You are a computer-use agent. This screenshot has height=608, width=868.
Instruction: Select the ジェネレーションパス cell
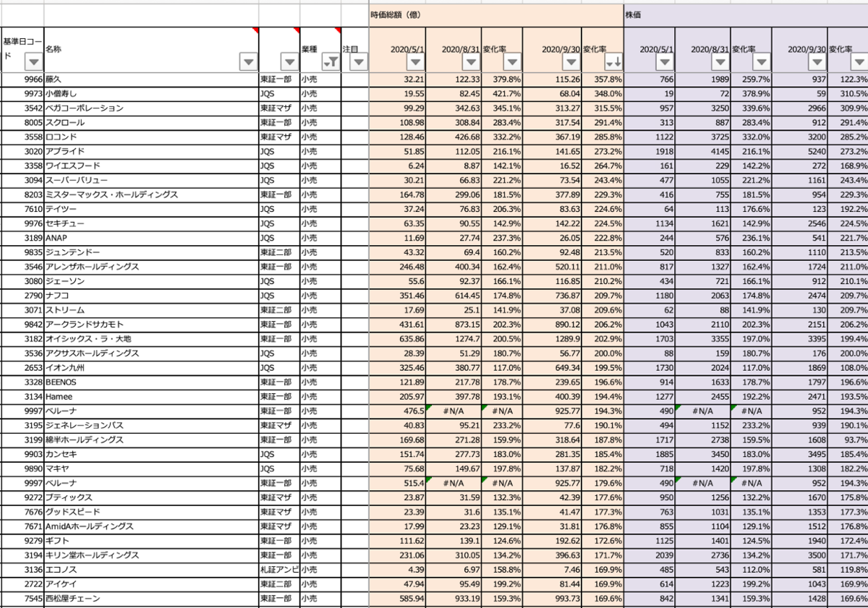pos(151,426)
